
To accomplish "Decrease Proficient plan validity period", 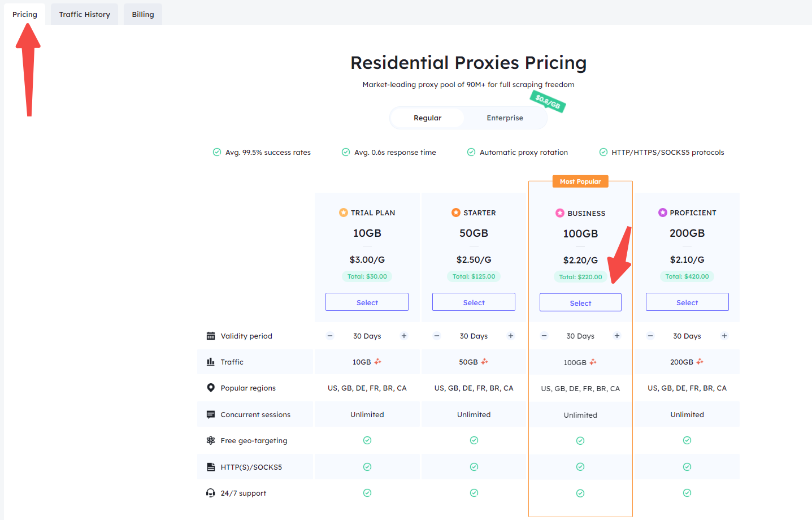I will pyautogui.click(x=650, y=336).
